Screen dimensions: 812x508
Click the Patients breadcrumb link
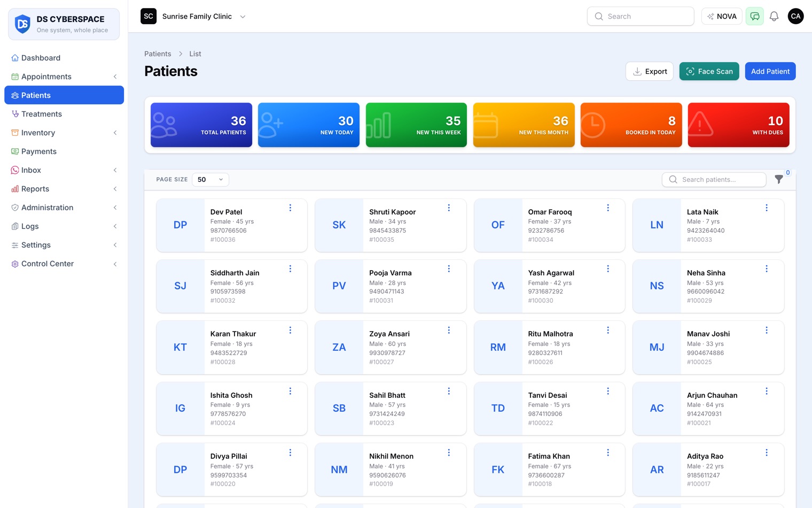(x=158, y=54)
